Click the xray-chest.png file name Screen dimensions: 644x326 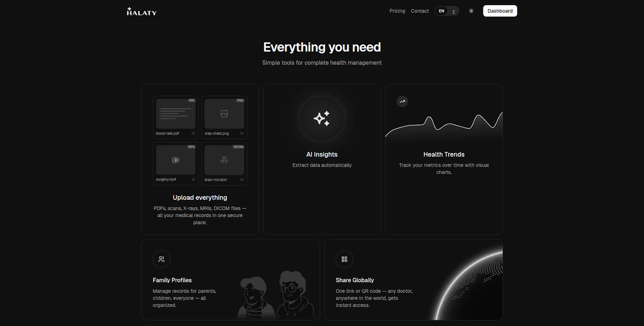tap(217, 133)
